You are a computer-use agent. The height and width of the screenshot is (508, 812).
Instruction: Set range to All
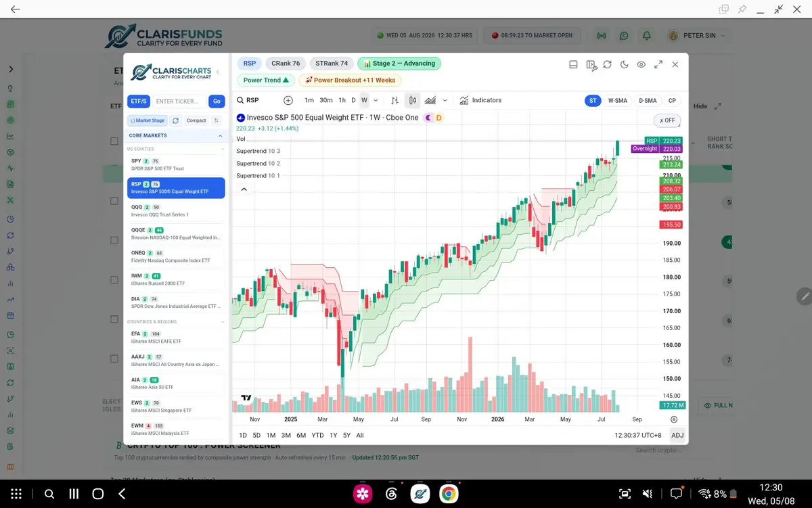(x=360, y=436)
